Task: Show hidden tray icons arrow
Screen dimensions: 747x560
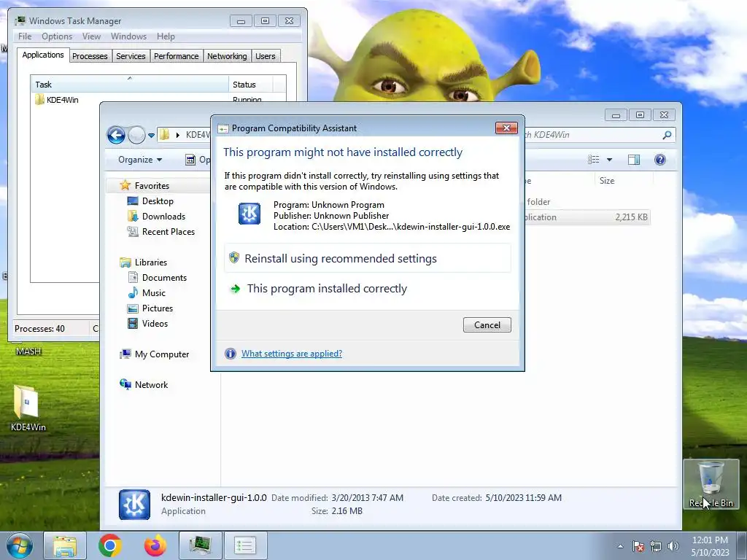Action: point(620,546)
